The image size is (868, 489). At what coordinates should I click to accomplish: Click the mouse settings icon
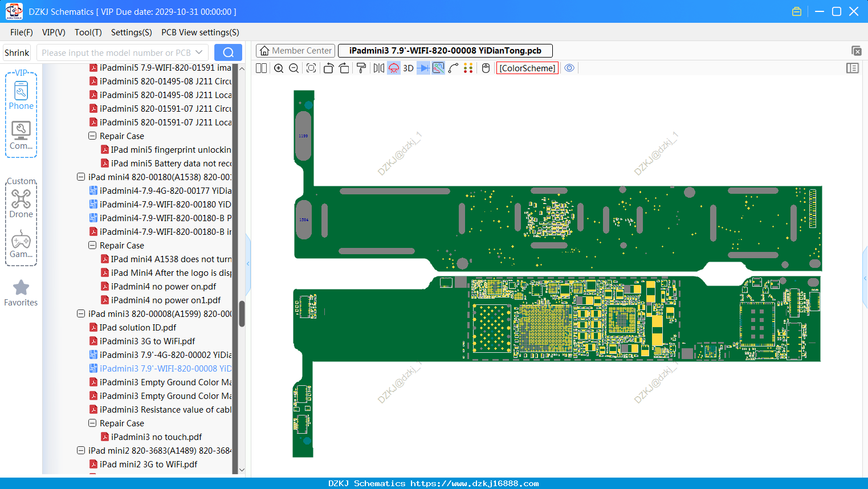point(486,68)
